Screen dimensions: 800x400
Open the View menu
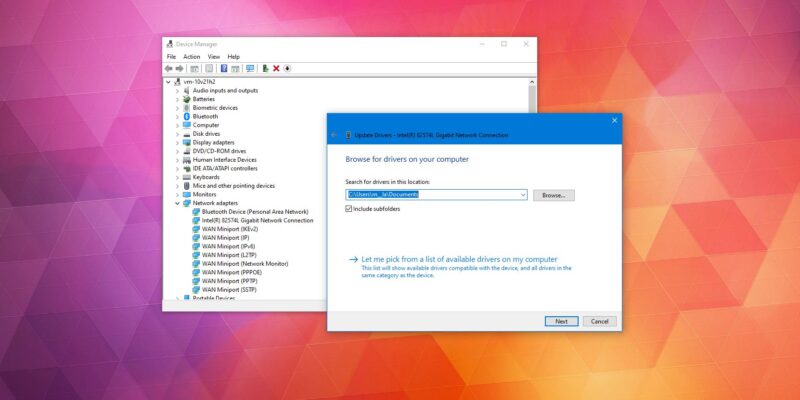click(214, 57)
